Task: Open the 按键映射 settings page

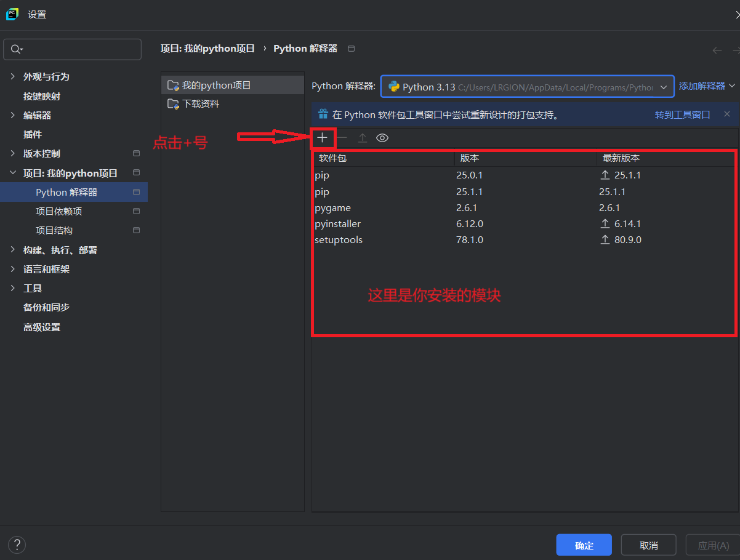Action: [x=42, y=96]
